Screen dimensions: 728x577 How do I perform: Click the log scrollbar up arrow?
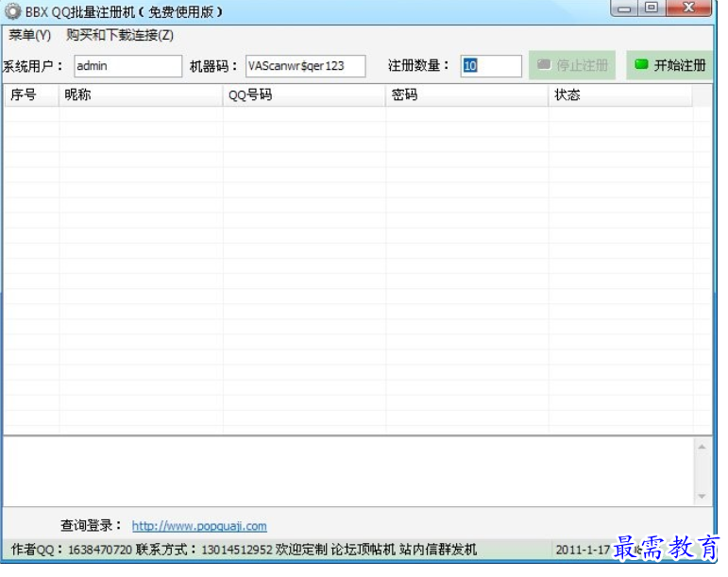click(702, 447)
